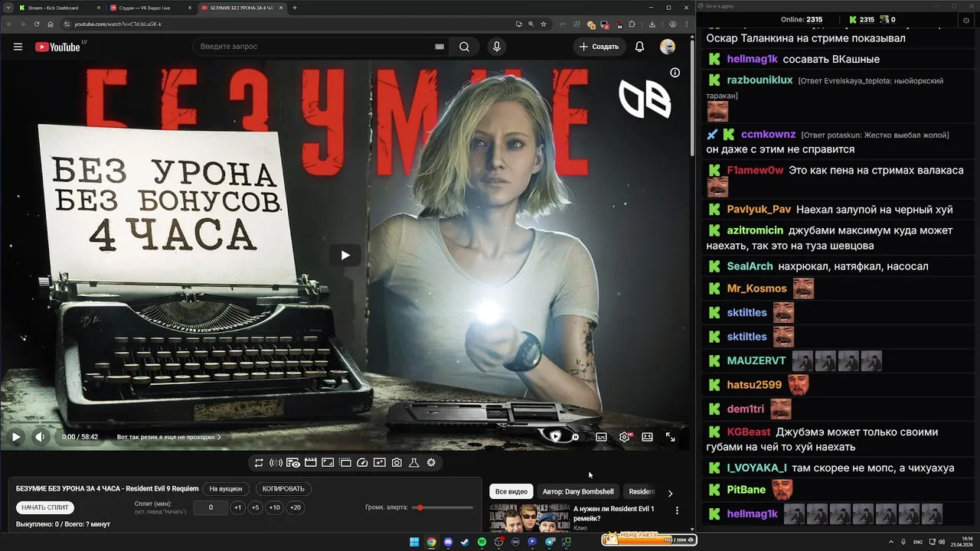Bookmark this page with star icon

(544, 24)
